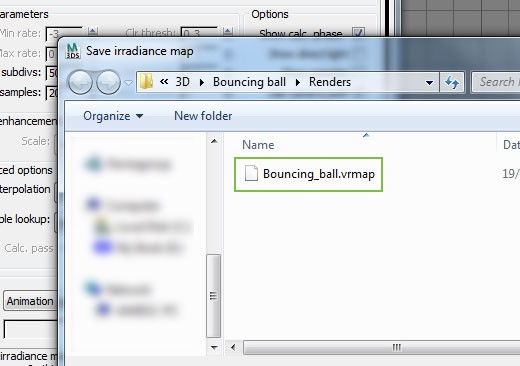
Task: Click the Animation button
Action: (30, 301)
